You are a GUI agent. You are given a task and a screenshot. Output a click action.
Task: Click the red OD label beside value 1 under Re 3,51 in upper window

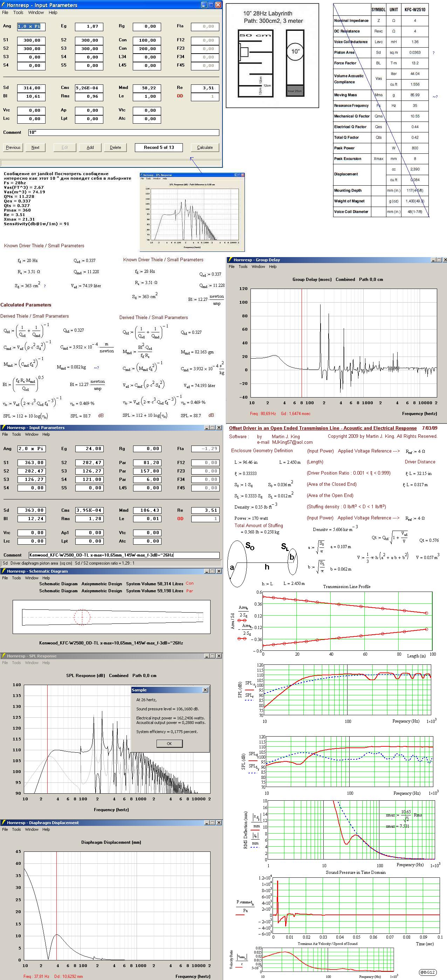click(x=180, y=96)
